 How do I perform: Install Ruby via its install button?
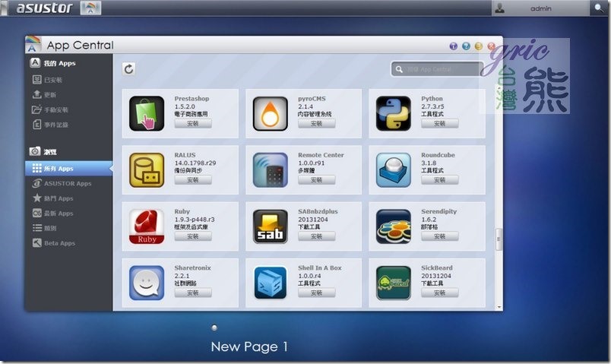click(x=193, y=236)
